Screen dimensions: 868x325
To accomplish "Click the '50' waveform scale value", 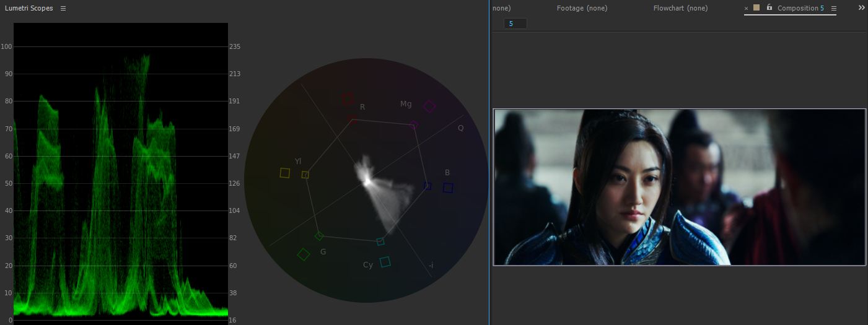I will [x=9, y=183].
